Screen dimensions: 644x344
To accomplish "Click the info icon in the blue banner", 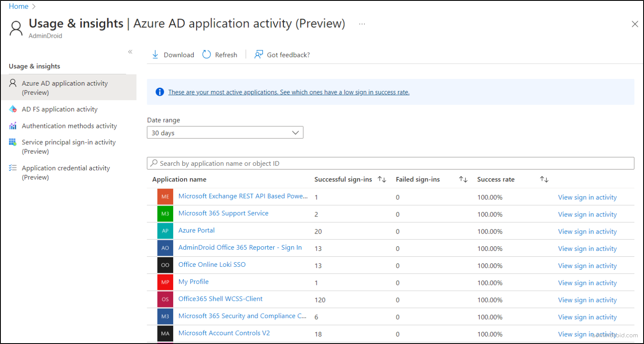I will click(159, 92).
